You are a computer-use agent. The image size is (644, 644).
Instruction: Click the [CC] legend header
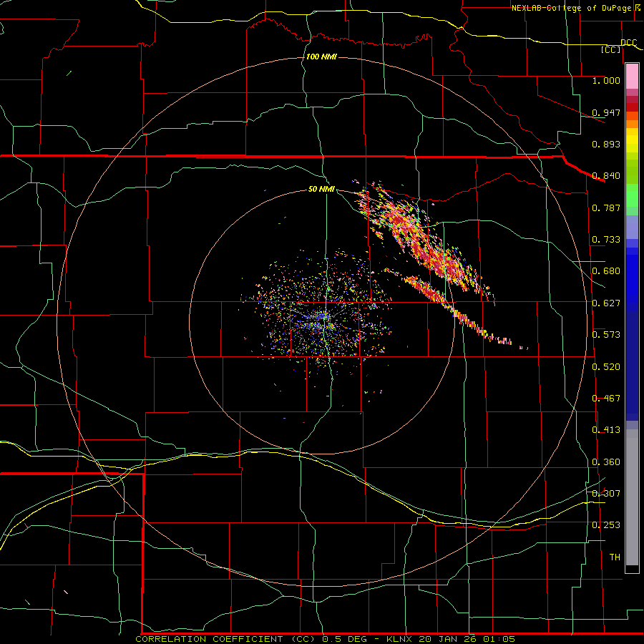point(611,49)
